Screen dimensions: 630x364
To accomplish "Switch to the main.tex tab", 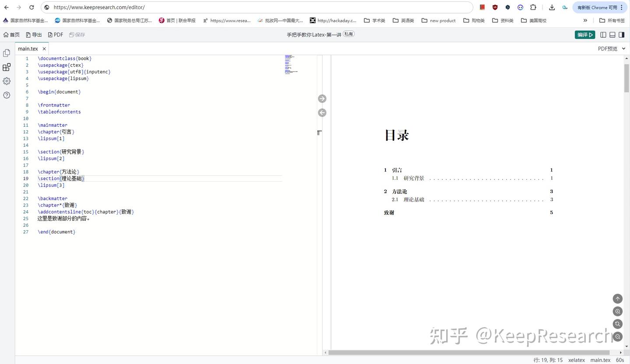I will pyautogui.click(x=28, y=49).
